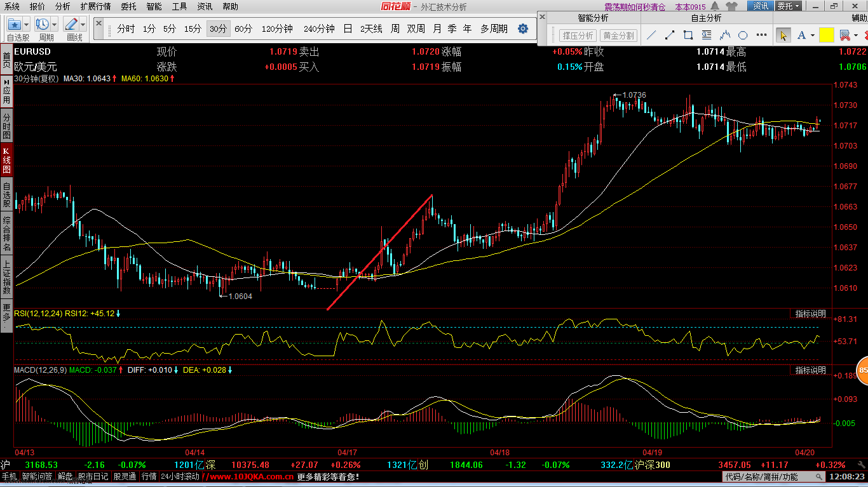Screen dimensions: 868x487
Task: Activate the arrow pointer selection tool
Action: (x=783, y=36)
